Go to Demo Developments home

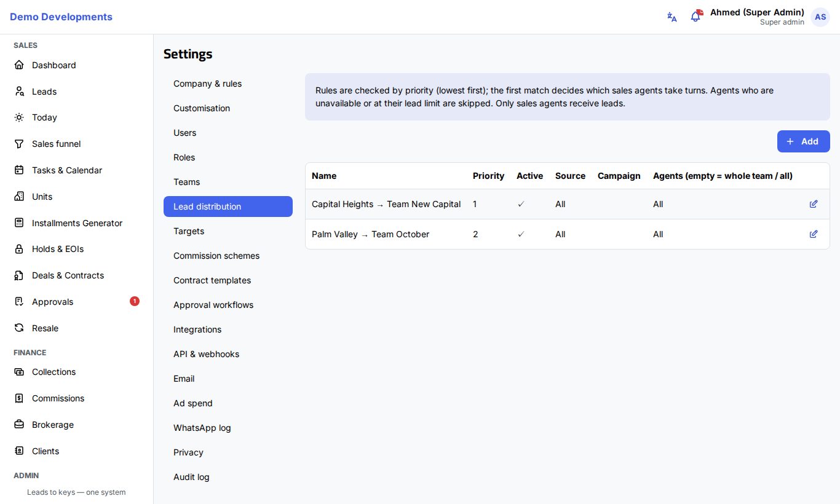point(61,17)
